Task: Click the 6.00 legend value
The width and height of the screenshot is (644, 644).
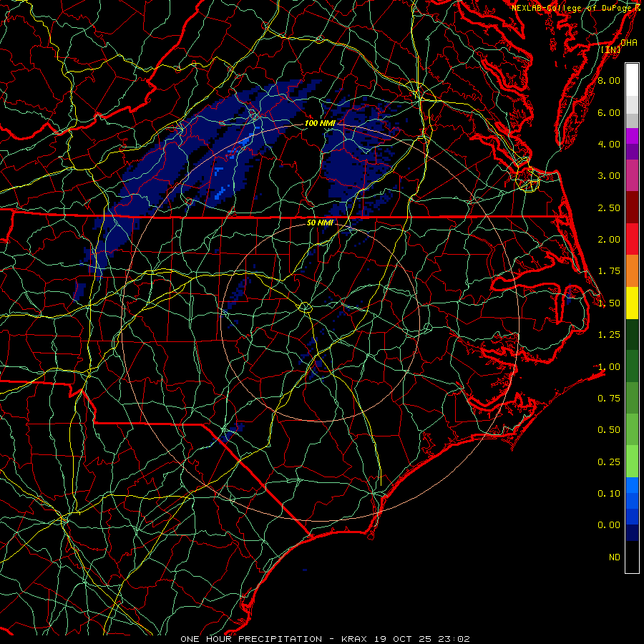Action: (x=609, y=112)
